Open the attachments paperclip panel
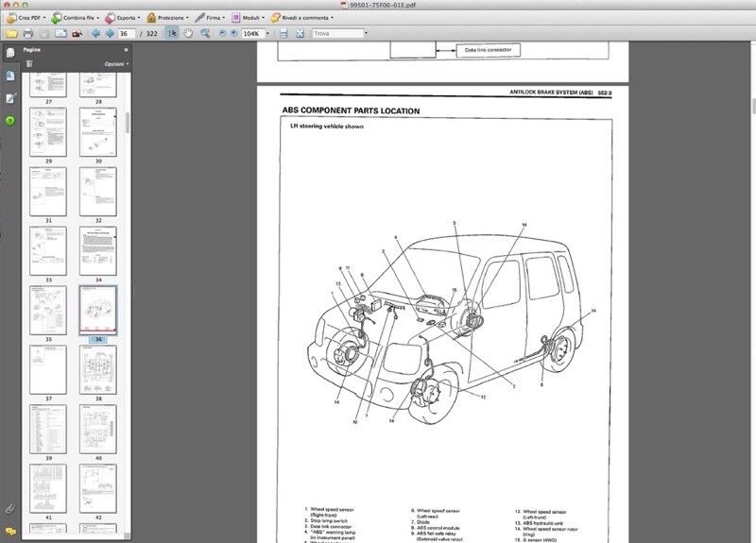The width and height of the screenshot is (756, 543). (x=9, y=508)
